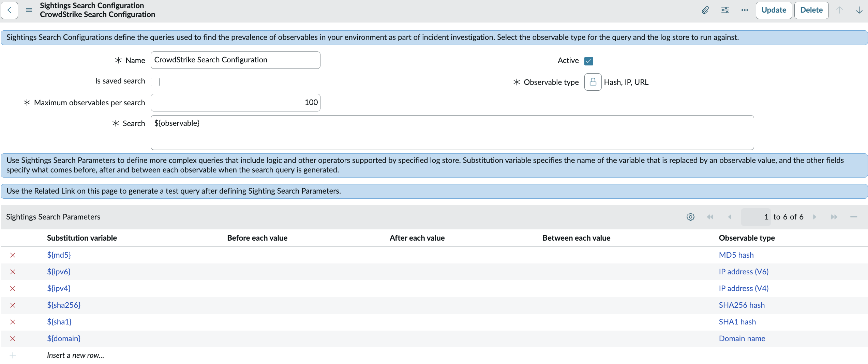Screen dimensions: 868x364
Task: Collapse the Sightings Search Parameters list
Action: pos(854,217)
